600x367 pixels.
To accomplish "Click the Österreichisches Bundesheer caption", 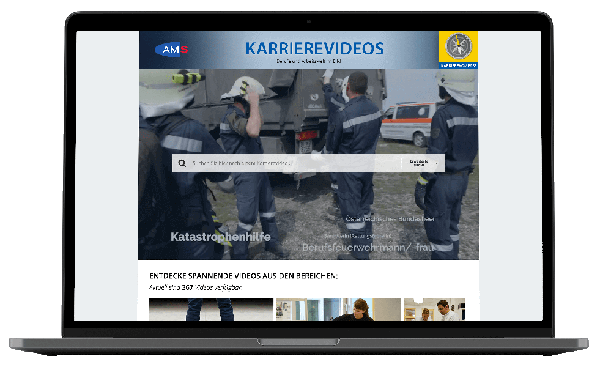I will [390, 219].
